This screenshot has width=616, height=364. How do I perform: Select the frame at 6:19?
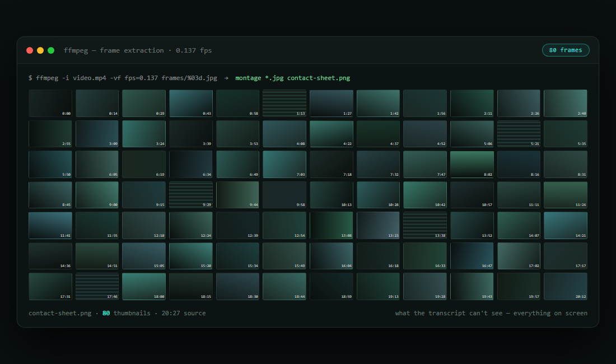(x=144, y=165)
